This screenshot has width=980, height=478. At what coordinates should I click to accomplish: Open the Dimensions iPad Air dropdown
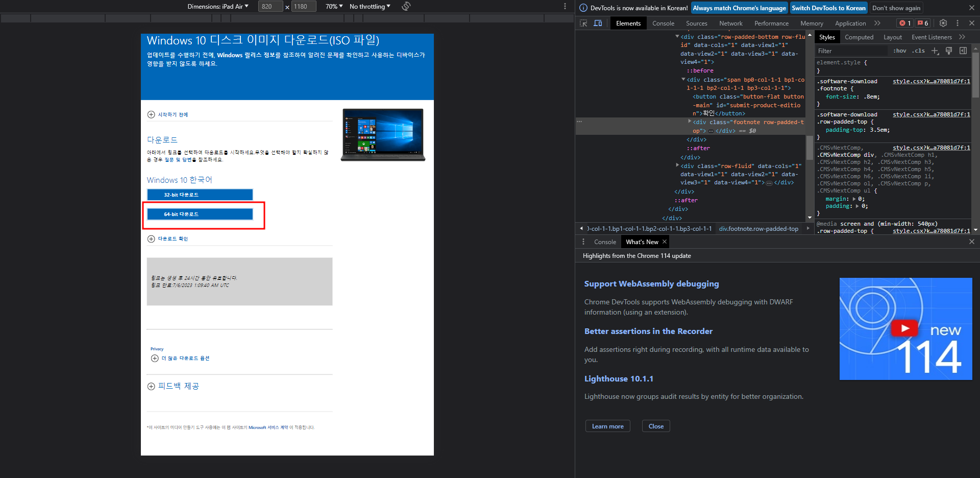coord(218,7)
